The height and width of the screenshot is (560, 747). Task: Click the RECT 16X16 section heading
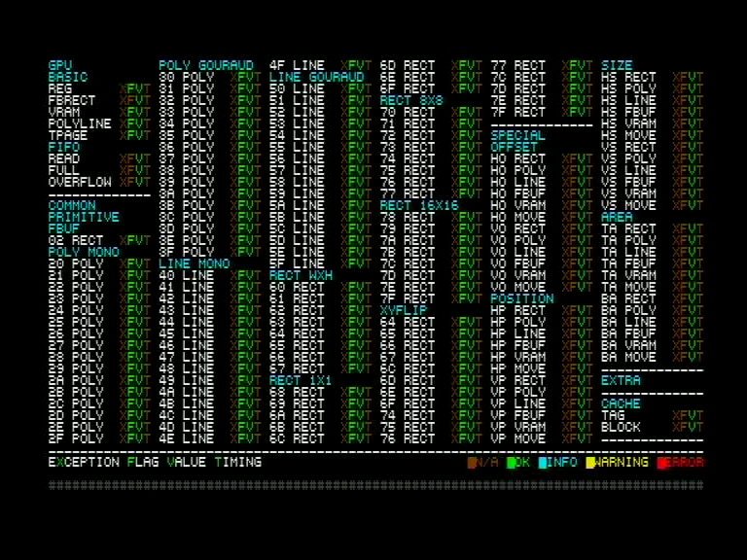tap(418, 205)
